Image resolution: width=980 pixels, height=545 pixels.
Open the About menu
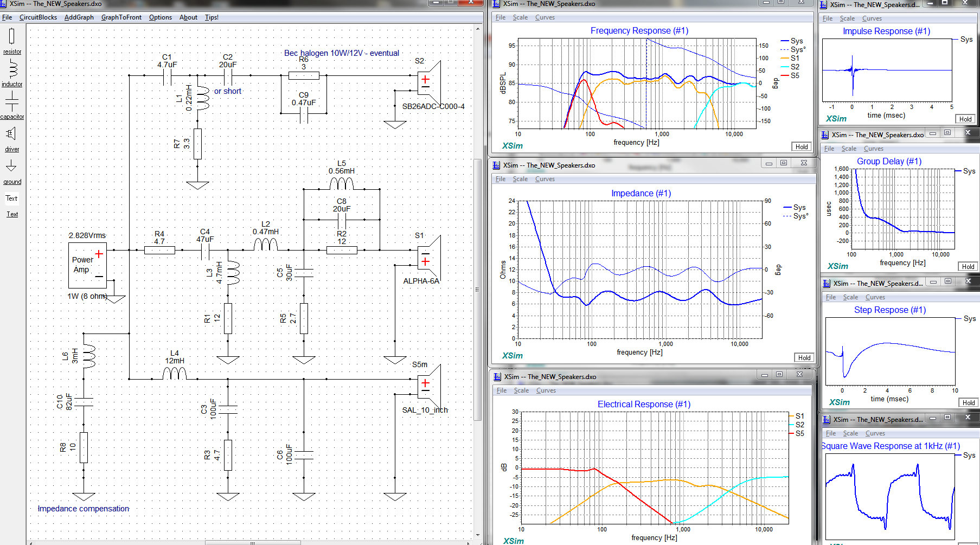coord(188,17)
